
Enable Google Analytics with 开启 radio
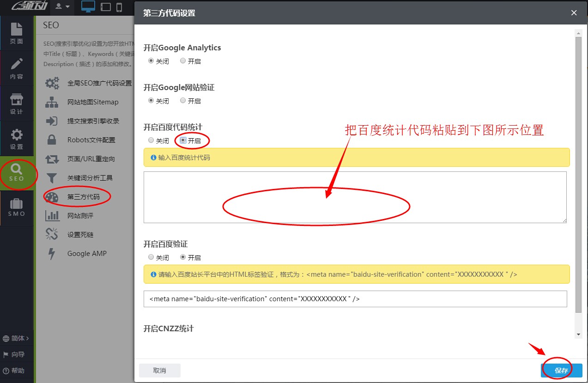(x=183, y=61)
